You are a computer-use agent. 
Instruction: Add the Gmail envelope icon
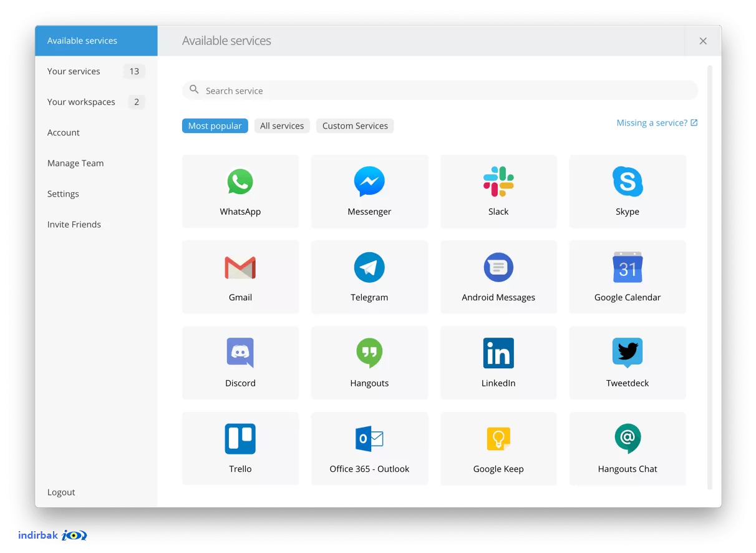(x=240, y=268)
